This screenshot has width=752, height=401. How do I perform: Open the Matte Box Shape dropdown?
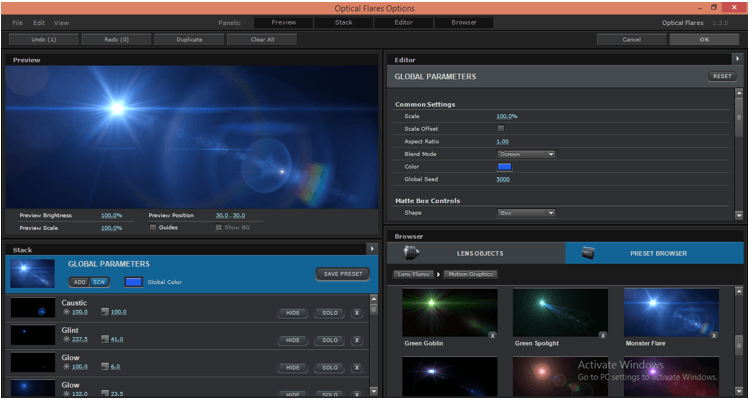pyautogui.click(x=526, y=212)
